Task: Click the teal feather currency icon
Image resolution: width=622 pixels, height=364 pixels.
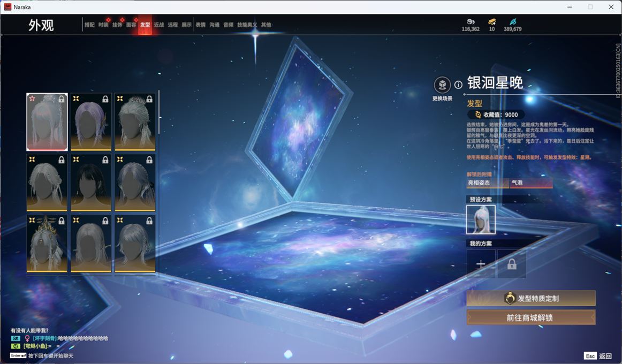Action: 512,21
